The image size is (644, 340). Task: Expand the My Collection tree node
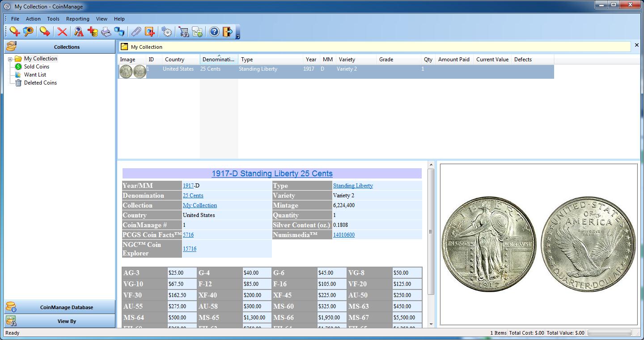[10, 59]
